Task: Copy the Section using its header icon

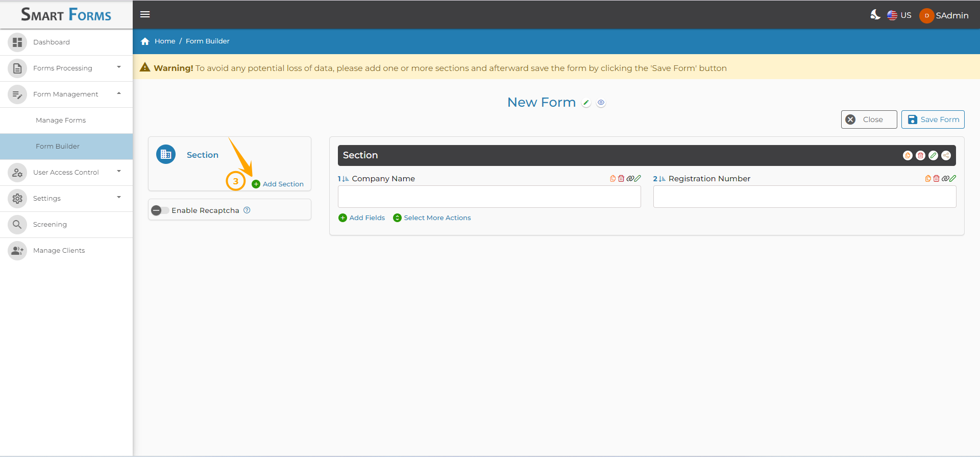Action: pyautogui.click(x=908, y=156)
